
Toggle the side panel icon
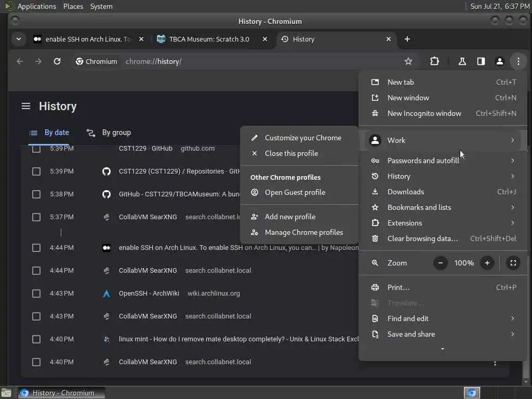pyautogui.click(x=481, y=61)
